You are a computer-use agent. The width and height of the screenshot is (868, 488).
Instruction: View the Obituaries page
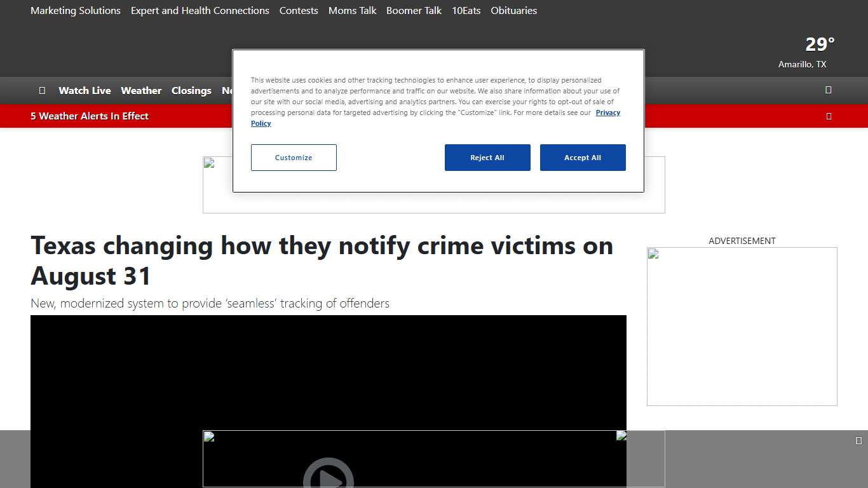coord(513,11)
